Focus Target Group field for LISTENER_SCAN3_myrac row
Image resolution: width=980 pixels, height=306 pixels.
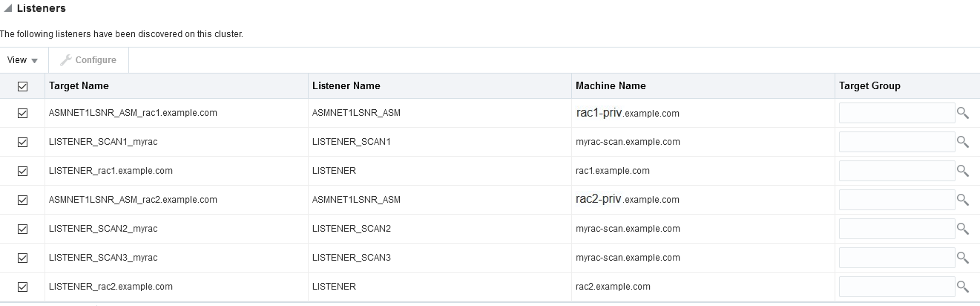(x=897, y=258)
